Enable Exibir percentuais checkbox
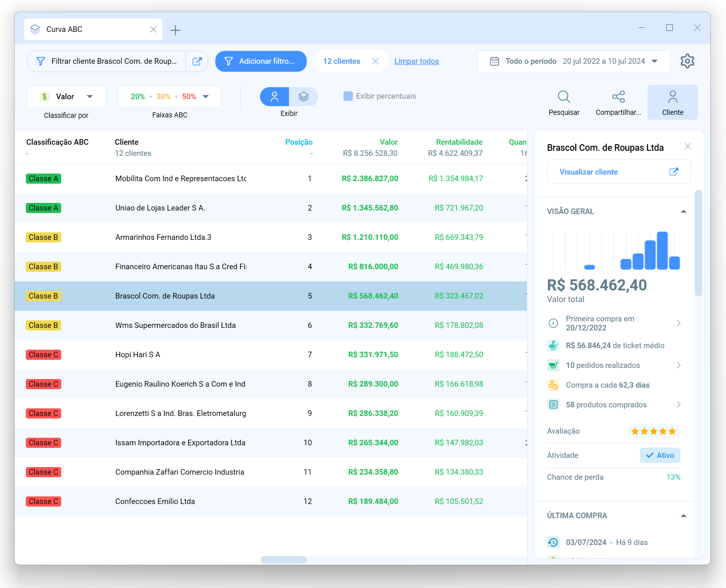Viewport: 726px width, 588px height. (348, 96)
